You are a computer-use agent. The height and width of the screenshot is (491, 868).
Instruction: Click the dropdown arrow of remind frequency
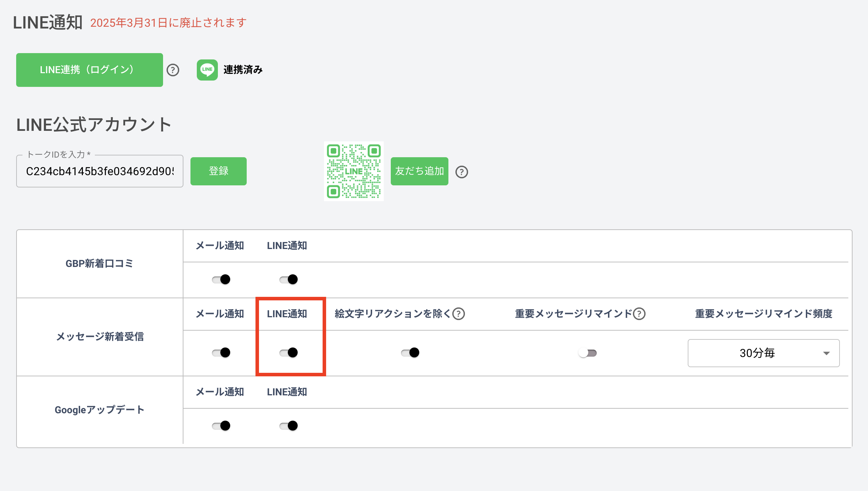(827, 353)
